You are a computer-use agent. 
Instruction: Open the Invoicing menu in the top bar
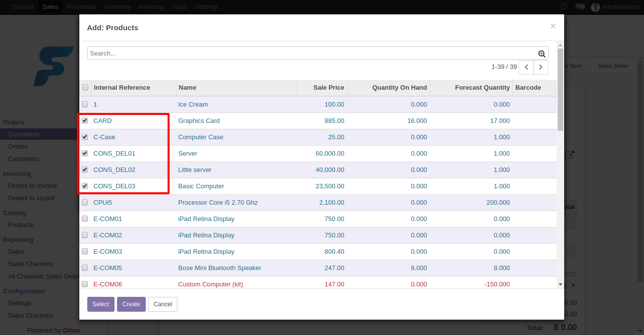pos(152,7)
